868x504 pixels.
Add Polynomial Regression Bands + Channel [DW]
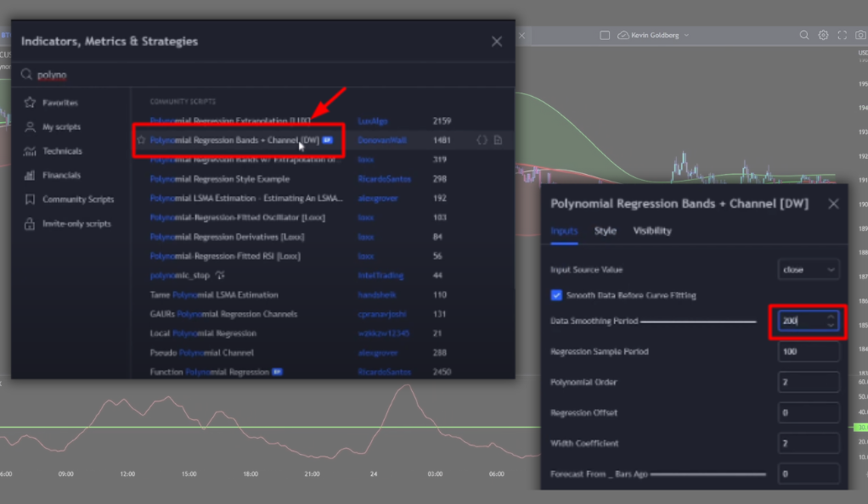[x=234, y=140]
